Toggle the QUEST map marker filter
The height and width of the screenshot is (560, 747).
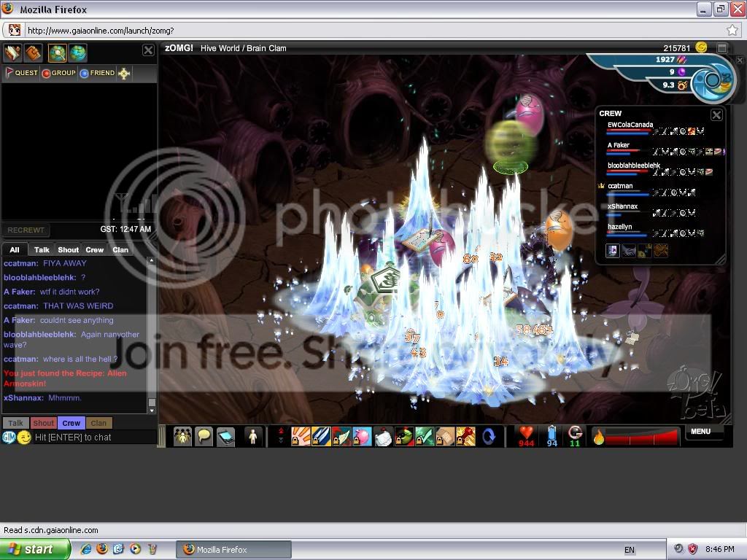(x=21, y=73)
